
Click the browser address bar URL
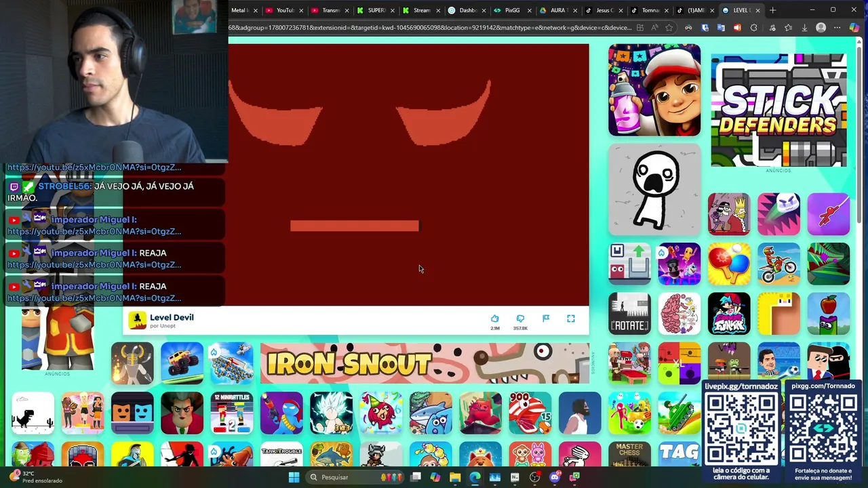pyautogui.click(x=430, y=28)
